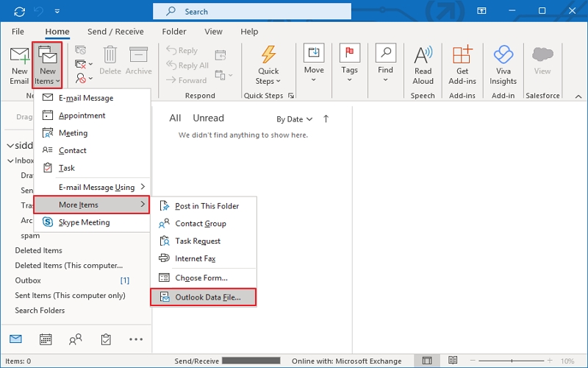Click Reply All in the ribbon
This screenshot has height=368, width=588.
[187, 66]
